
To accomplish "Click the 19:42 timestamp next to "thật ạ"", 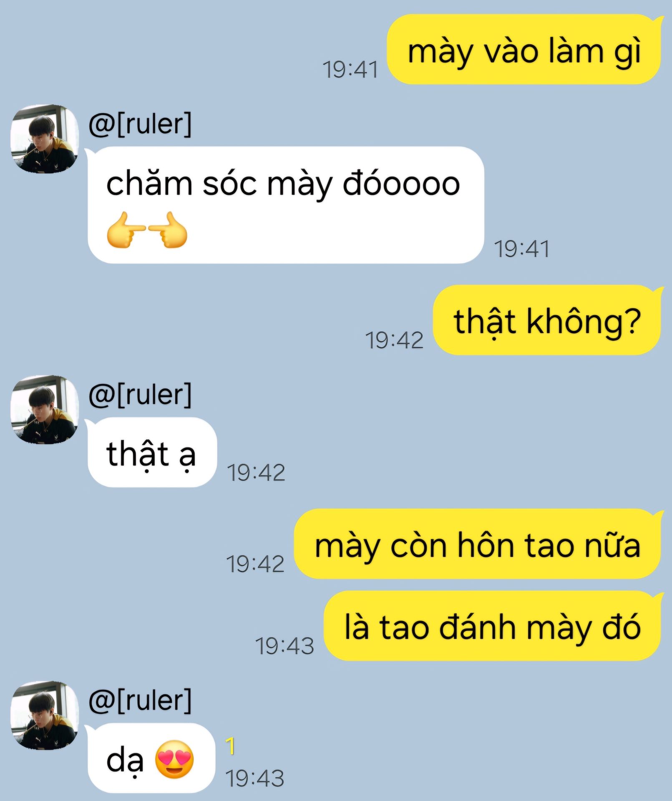I will pyautogui.click(x=256, y=473).
